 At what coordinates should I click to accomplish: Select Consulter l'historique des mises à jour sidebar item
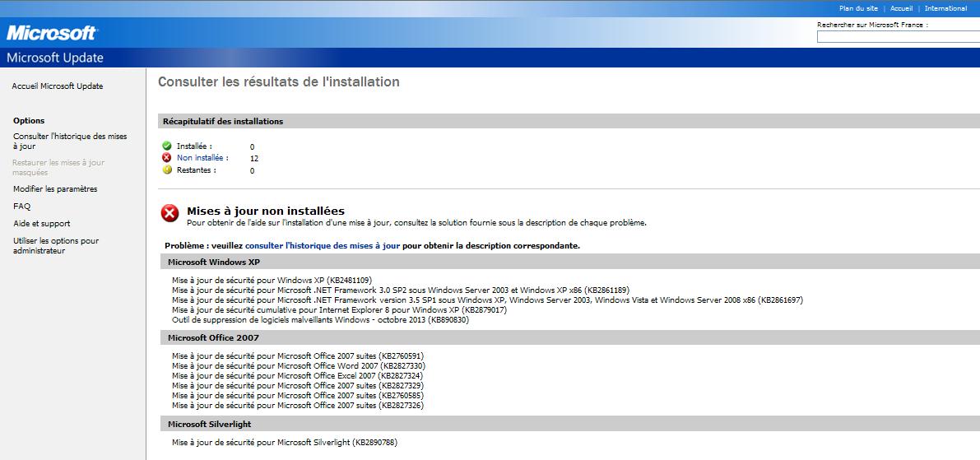pyautogui.click(x=70, y=141)
